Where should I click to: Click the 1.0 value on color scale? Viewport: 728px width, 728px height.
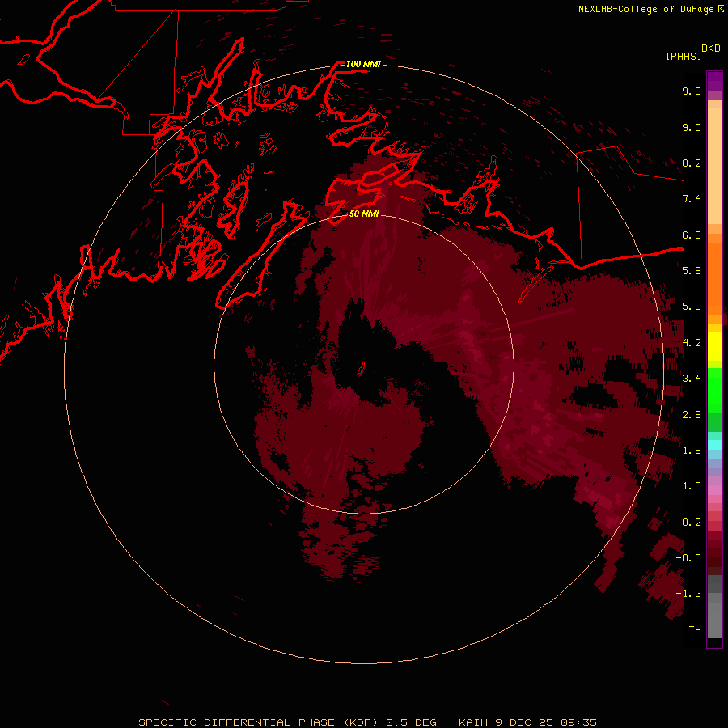[x=692, y=486]
